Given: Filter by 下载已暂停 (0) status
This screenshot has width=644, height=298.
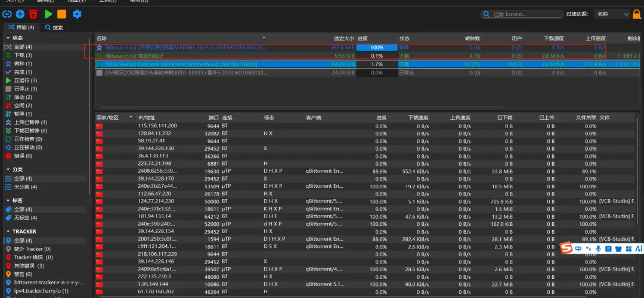Looking at the screenshot, I should click(45, 131).
